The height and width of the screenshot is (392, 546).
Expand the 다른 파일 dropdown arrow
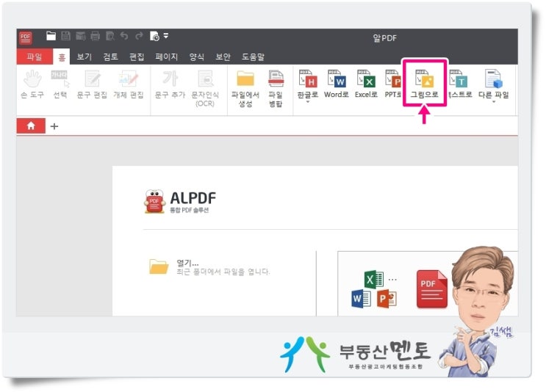[x=494, y=102]
